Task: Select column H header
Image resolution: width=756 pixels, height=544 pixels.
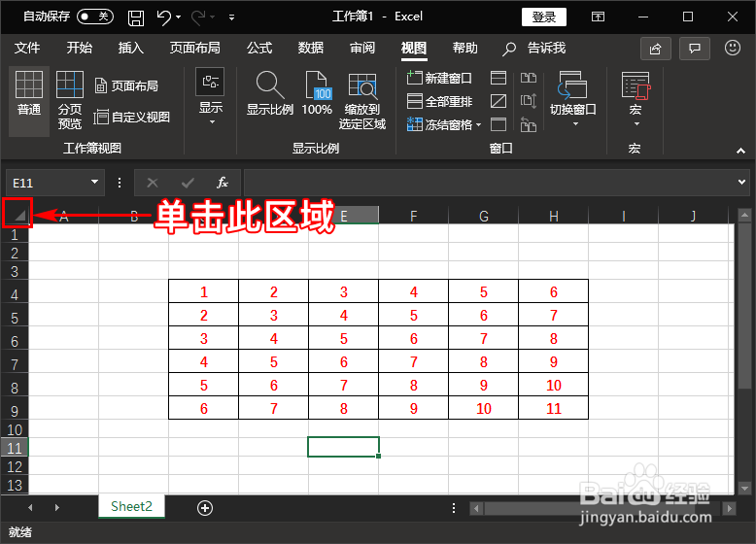Action: pyautogui.click(x=554, y=216)
